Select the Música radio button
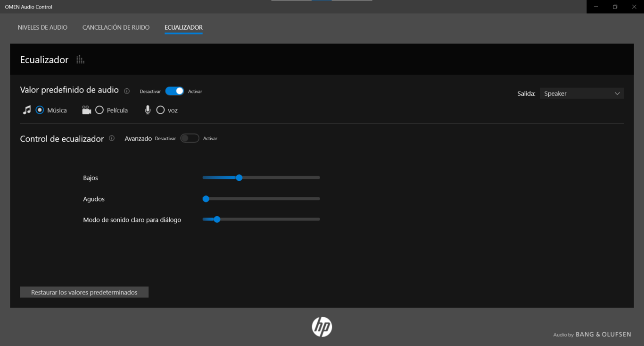 coord(40,110)
